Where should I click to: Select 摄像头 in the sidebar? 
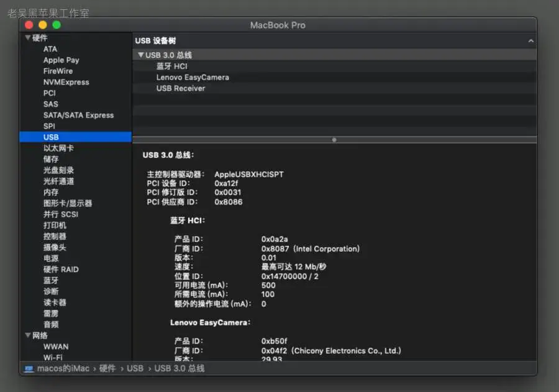click(55, 247)
